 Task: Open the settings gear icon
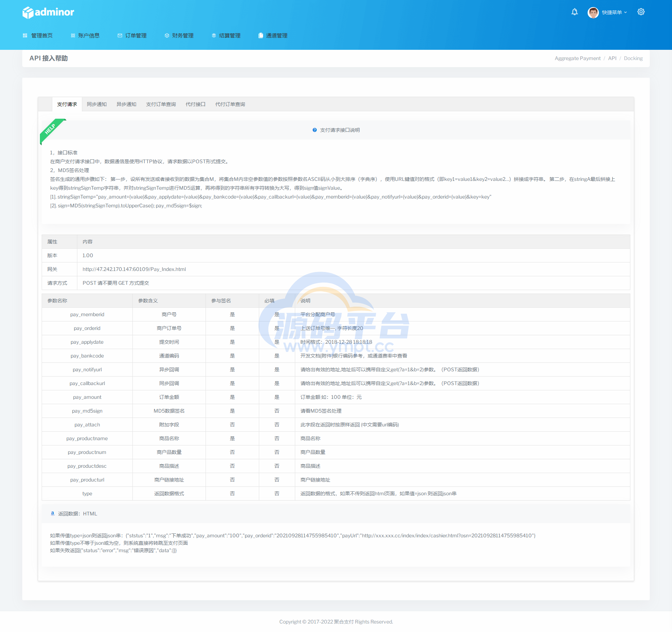[641, 12]
